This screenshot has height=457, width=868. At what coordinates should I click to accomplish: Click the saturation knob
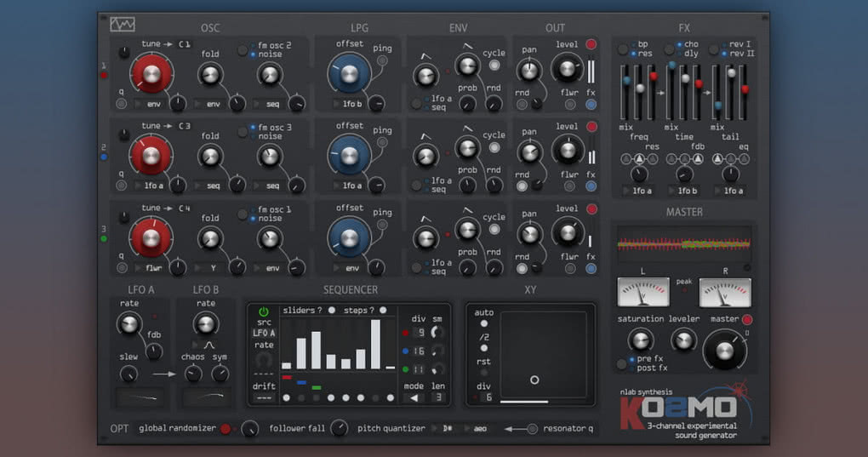(x=641, y=340)
